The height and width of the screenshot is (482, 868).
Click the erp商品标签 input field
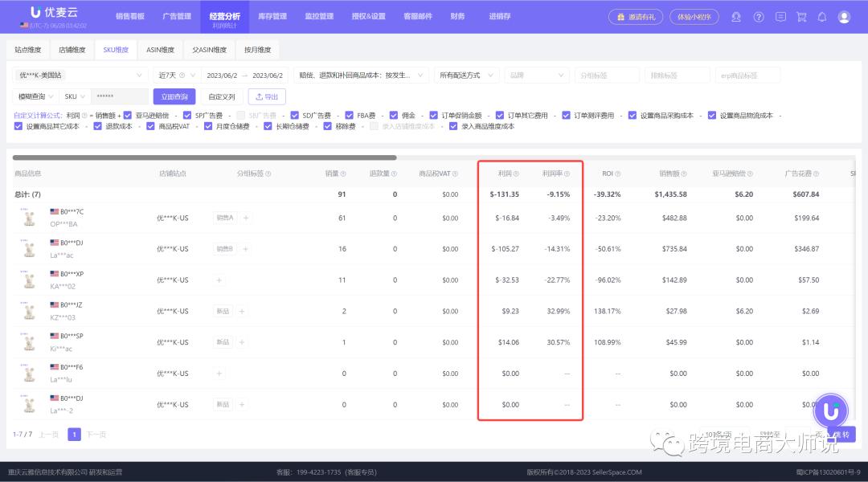[x=747, y=76]
